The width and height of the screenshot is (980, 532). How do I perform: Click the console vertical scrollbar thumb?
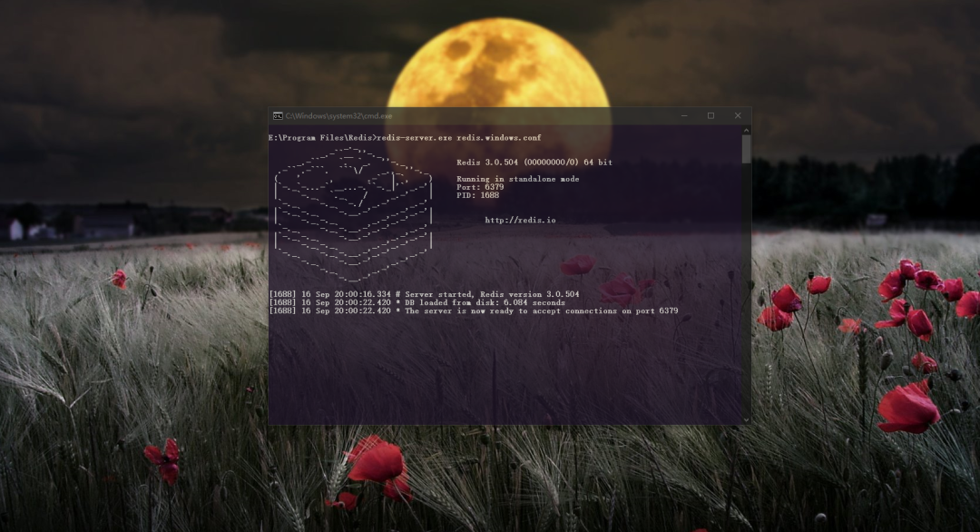746,150
